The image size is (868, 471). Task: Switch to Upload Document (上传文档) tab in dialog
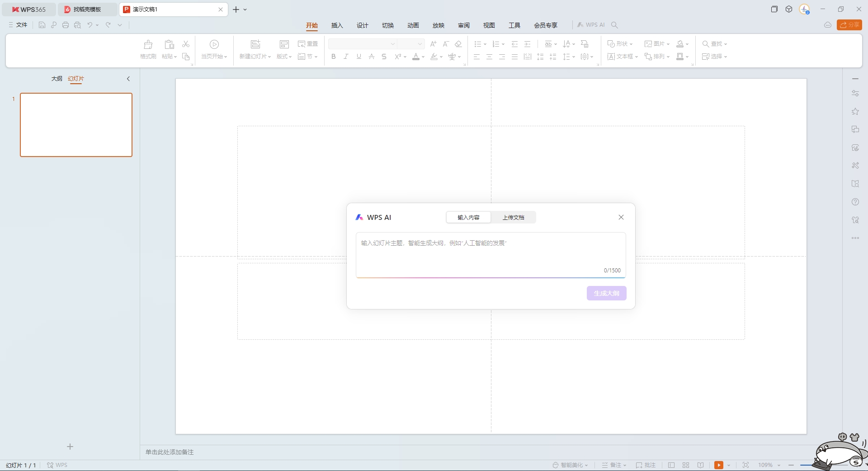tap(513, 218)
